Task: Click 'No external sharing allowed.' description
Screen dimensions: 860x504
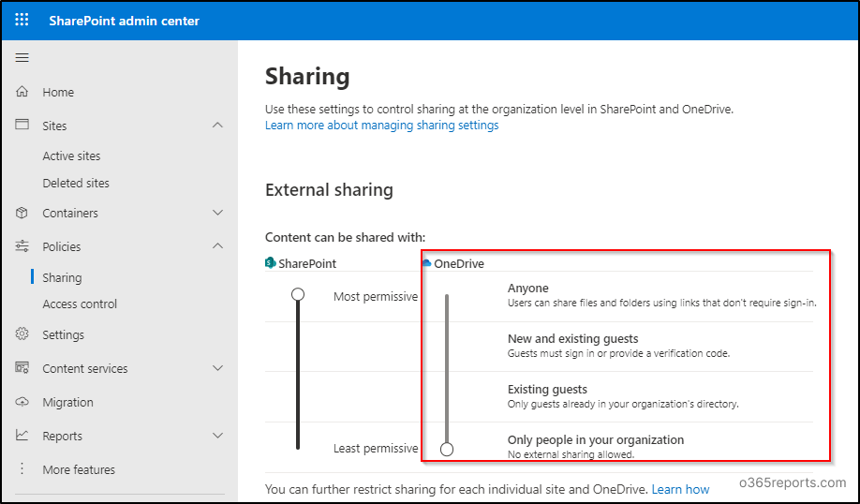Action: point(571,454)
